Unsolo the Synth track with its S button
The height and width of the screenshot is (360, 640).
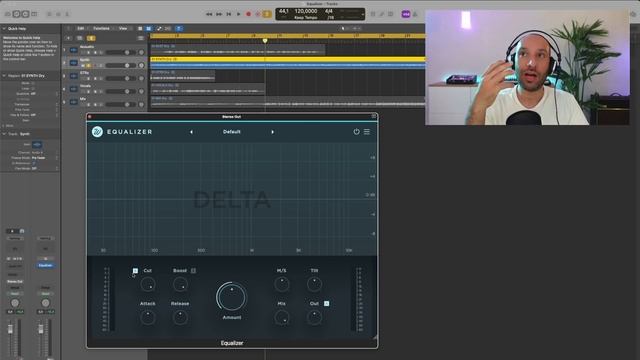(89, 66)
